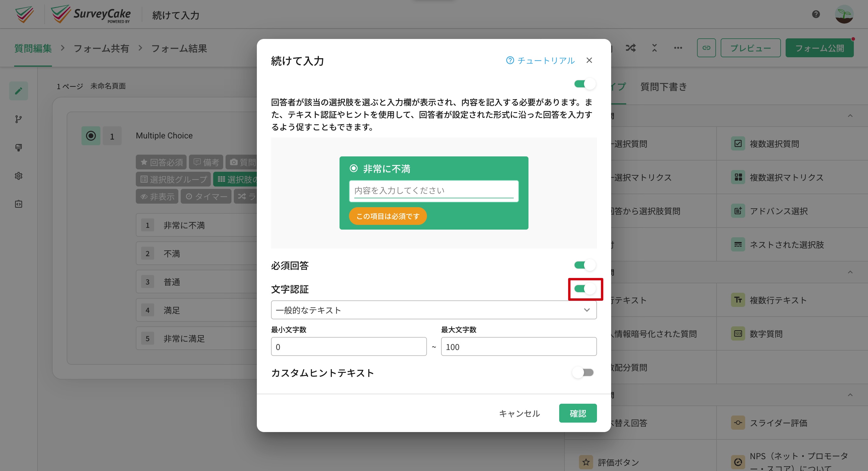
Task: Toggle the 必須回答 switch
Action: pos(585,265)
